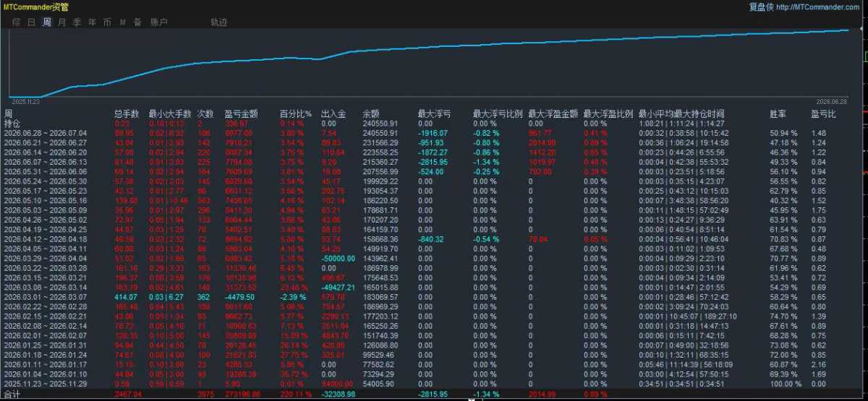Select week row 2026.02.22 ~ 2026.02.28

click(45, 305)
